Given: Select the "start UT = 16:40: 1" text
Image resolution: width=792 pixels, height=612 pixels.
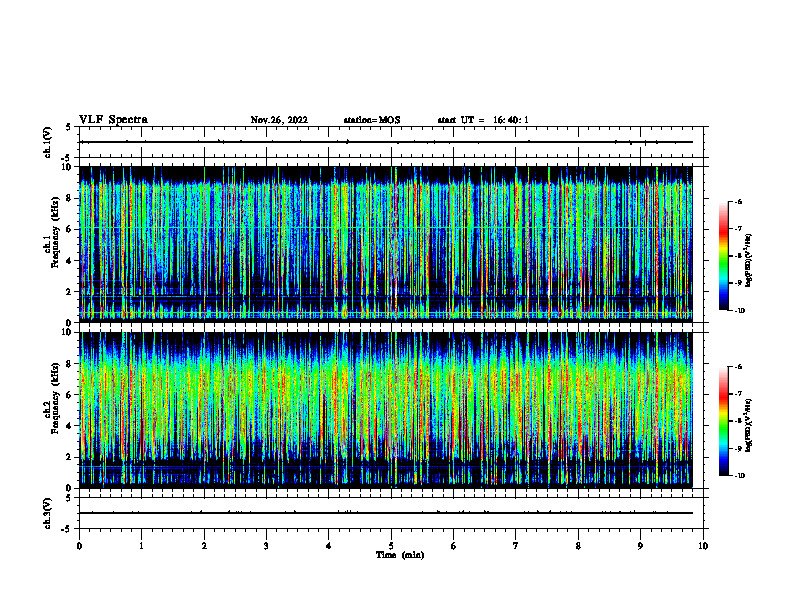Looking at the screenshot, I should click(483, 120).
